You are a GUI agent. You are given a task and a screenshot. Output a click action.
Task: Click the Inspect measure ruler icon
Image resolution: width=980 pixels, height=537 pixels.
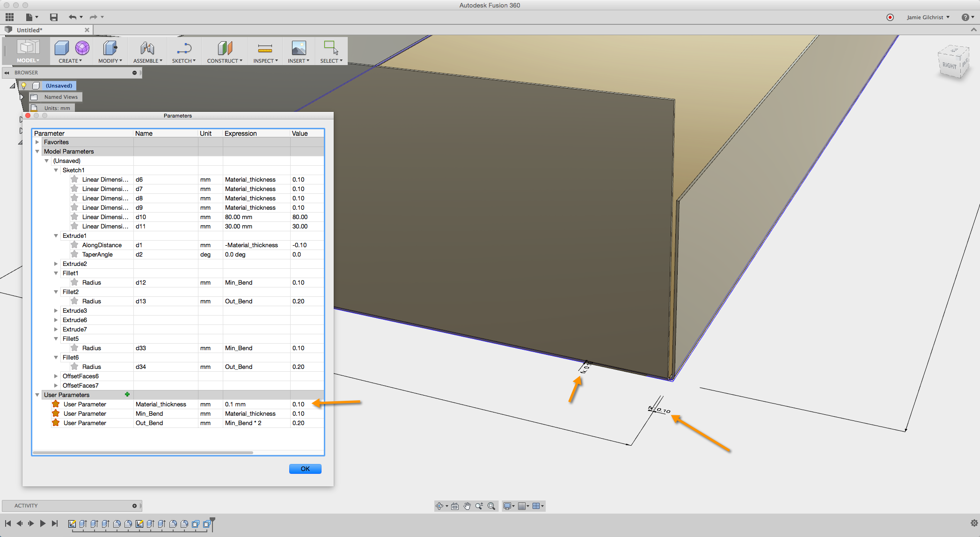265,48
